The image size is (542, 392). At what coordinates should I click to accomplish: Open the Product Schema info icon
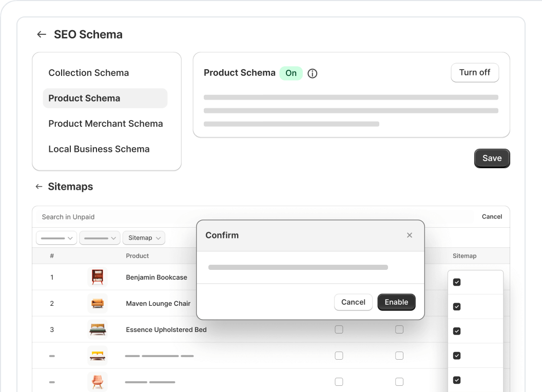(x=312, y=73)
